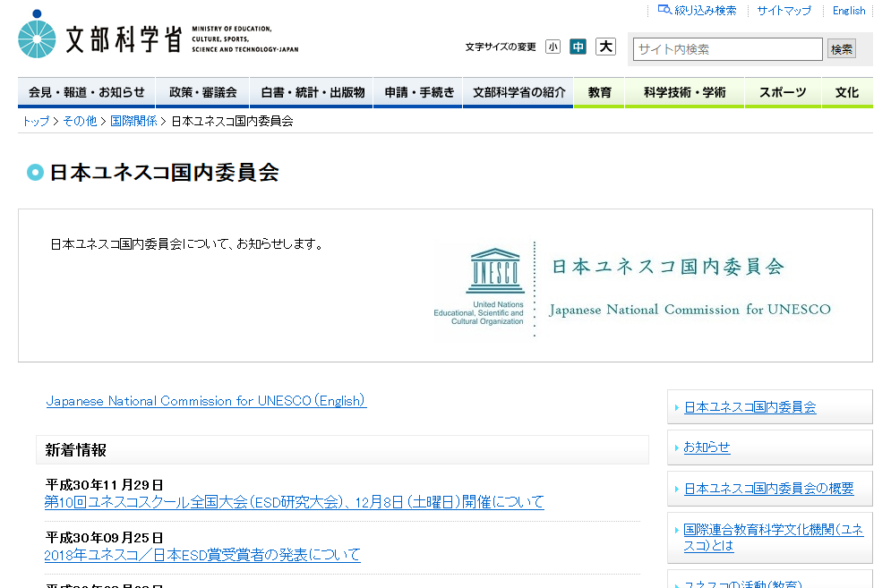Open sidebar link 日本ユネスコ国内委員会の概要
This screenshot has height=588, width=891.
[769, 489]
